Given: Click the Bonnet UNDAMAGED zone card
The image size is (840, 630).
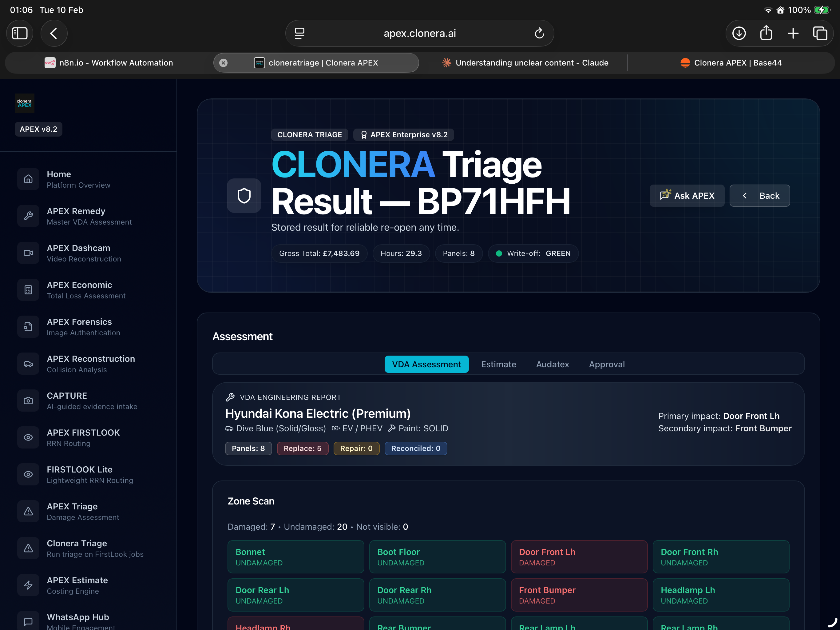Looking at the screenshot, I should [x=296, y=557].
